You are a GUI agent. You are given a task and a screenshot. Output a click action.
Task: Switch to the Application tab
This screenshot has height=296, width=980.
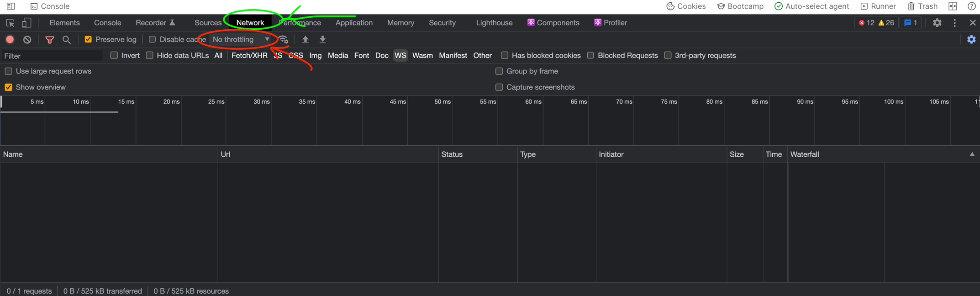point(354,23)
